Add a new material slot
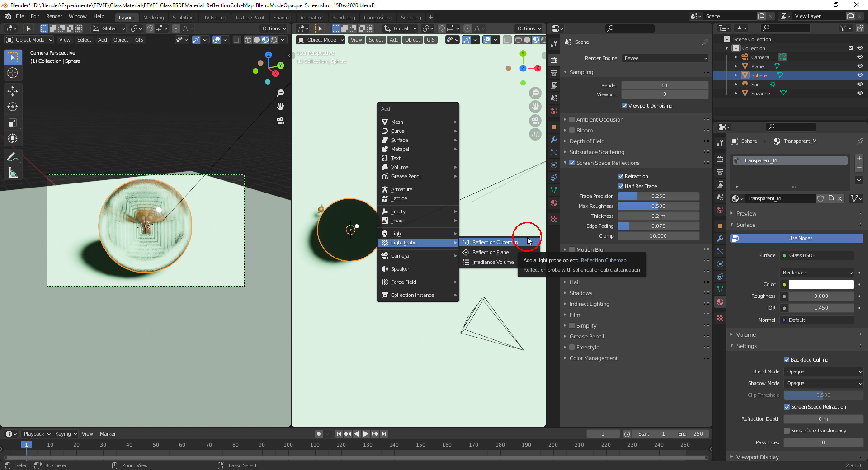 point(859,159)
